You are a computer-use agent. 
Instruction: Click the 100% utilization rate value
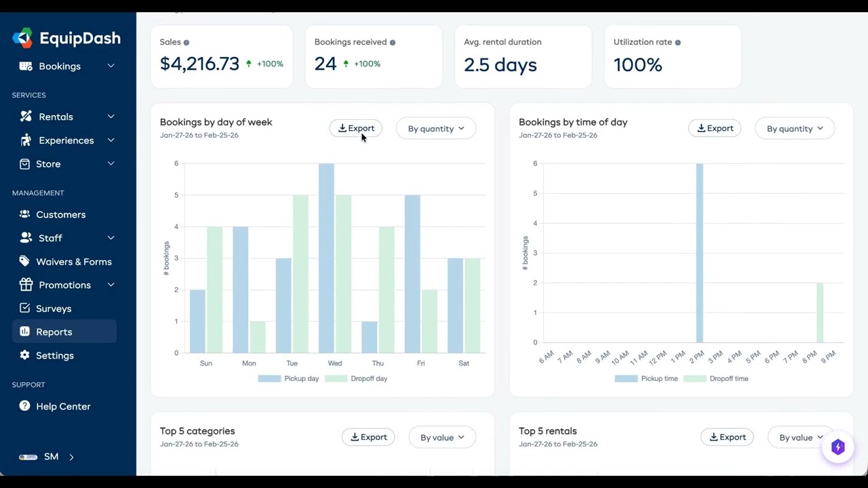(x=637, y=65)
